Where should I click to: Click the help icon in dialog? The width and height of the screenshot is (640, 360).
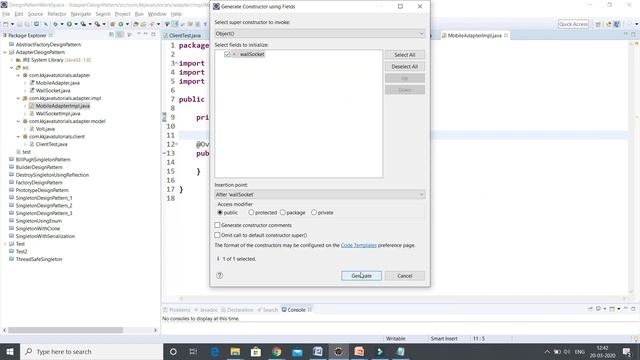pos(220,276)
